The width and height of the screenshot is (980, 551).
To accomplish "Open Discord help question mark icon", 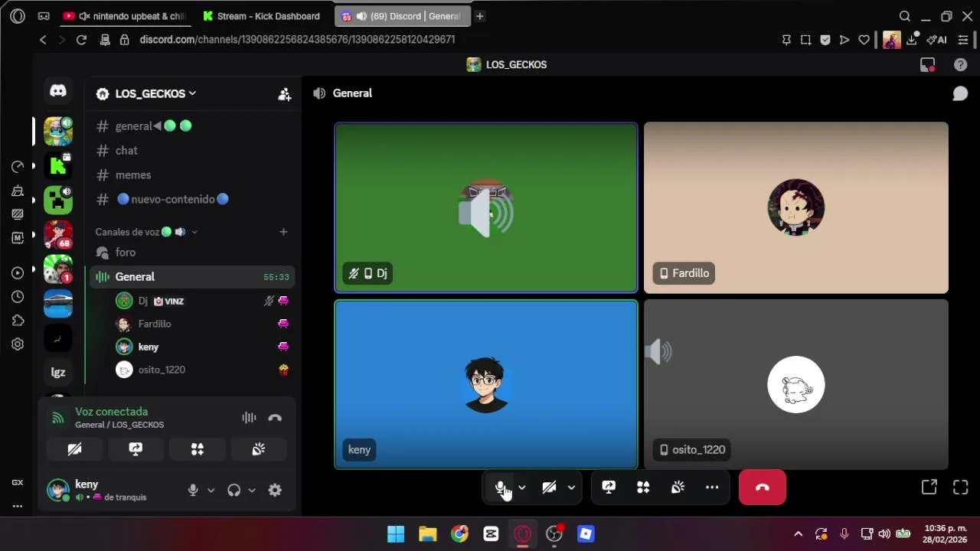I will coord(960,65).
